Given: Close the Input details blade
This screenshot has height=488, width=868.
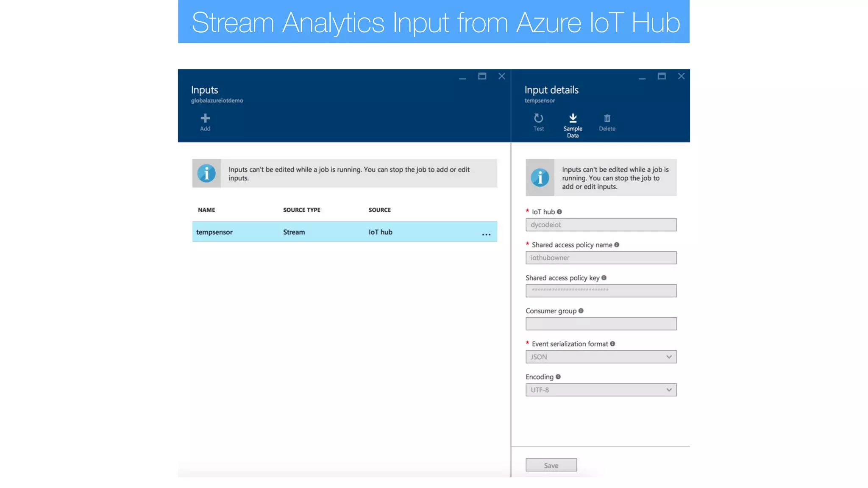Looking at the screenshot, I should pos(681,76).
